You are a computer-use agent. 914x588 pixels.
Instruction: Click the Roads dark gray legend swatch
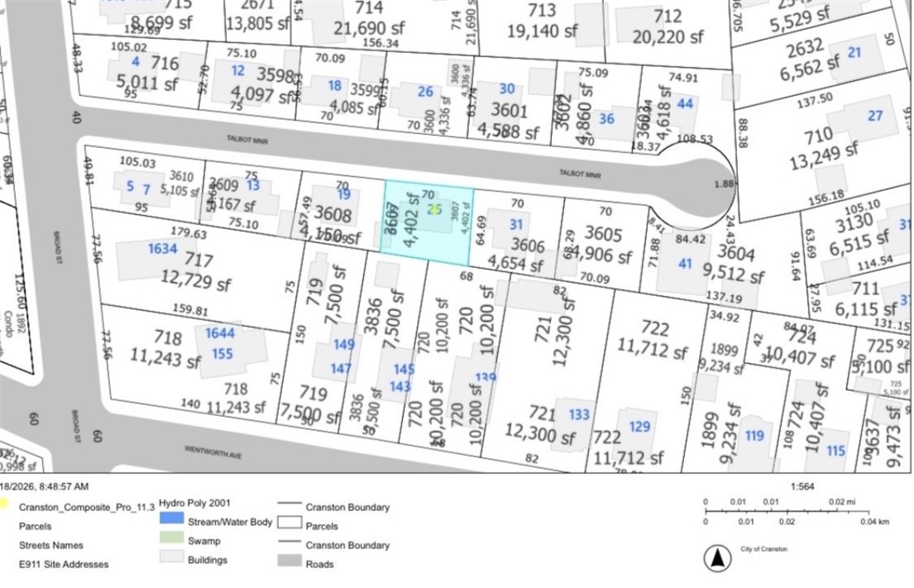coord(290,563)
